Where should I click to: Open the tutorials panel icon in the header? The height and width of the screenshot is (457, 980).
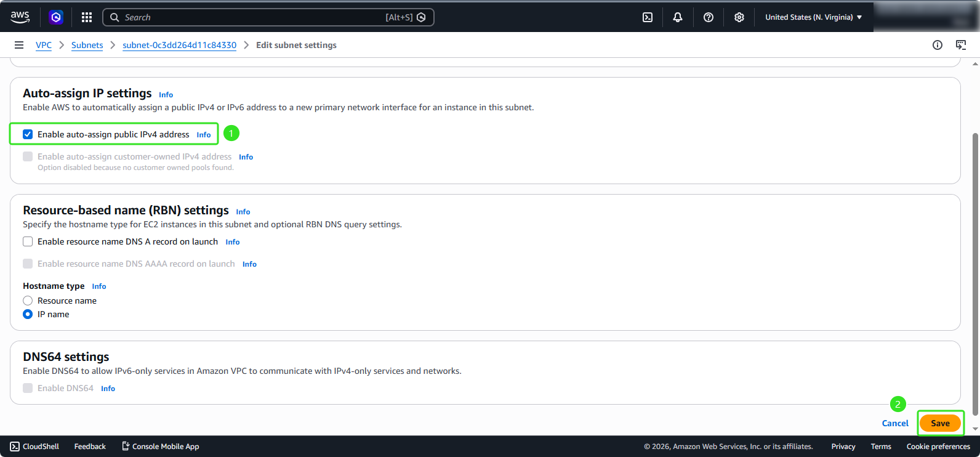pyautogui.click(x=961, y=45)
